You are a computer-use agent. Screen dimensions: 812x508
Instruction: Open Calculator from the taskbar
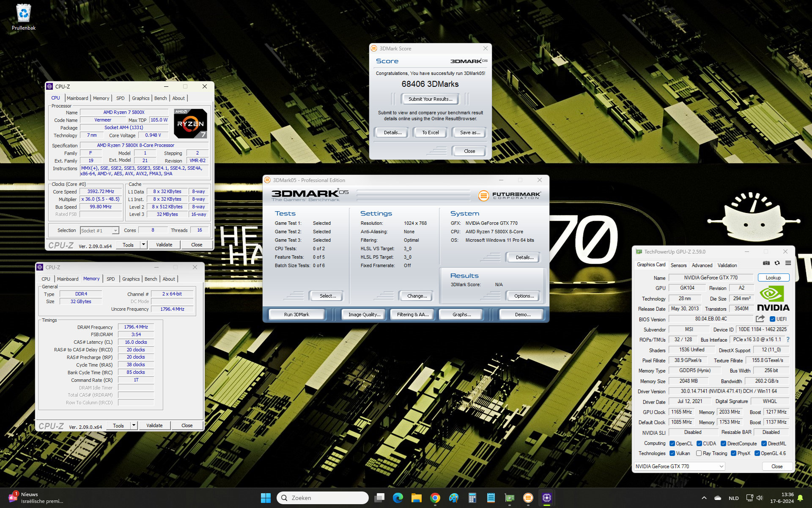[472, 498]
